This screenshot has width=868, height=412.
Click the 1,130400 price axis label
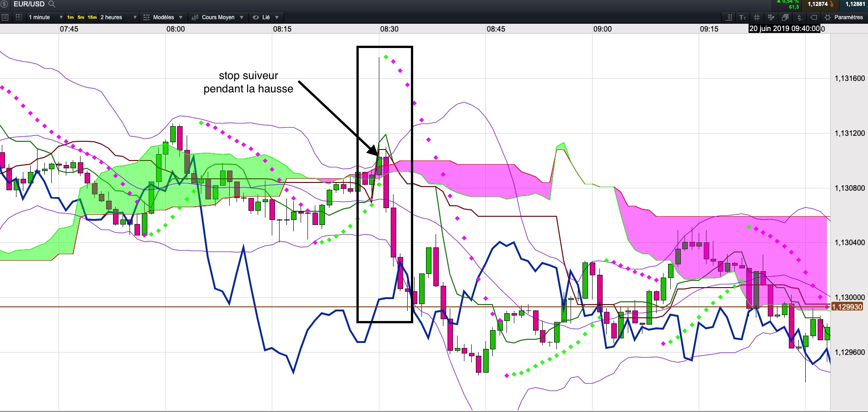(850, 242)
